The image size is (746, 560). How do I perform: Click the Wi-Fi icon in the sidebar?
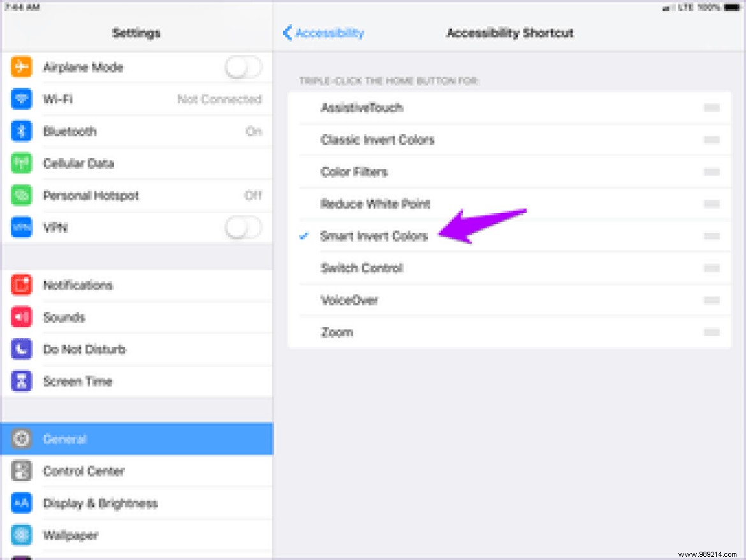[23, 99]
